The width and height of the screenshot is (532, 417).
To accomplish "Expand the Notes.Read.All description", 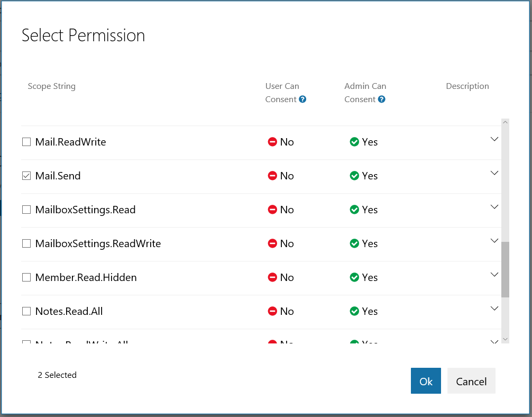I will (x=494, y=309).
